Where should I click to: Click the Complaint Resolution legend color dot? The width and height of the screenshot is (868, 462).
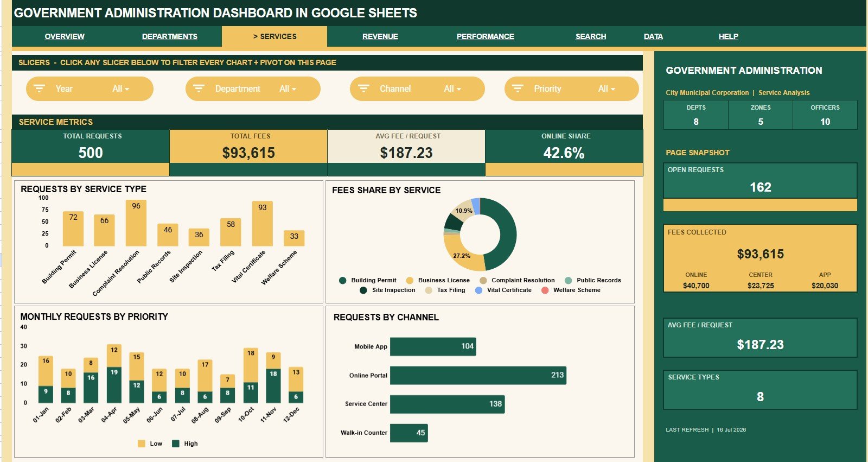483,281
